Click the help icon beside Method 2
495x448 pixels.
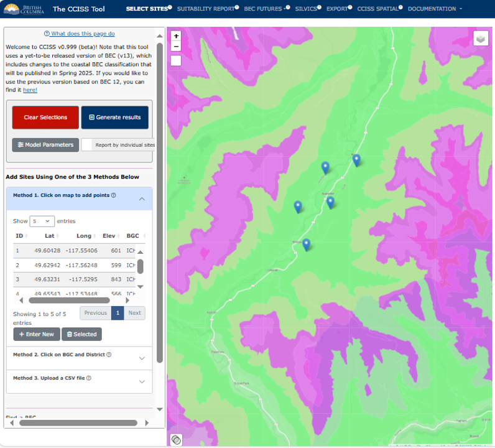pos(109,355)
